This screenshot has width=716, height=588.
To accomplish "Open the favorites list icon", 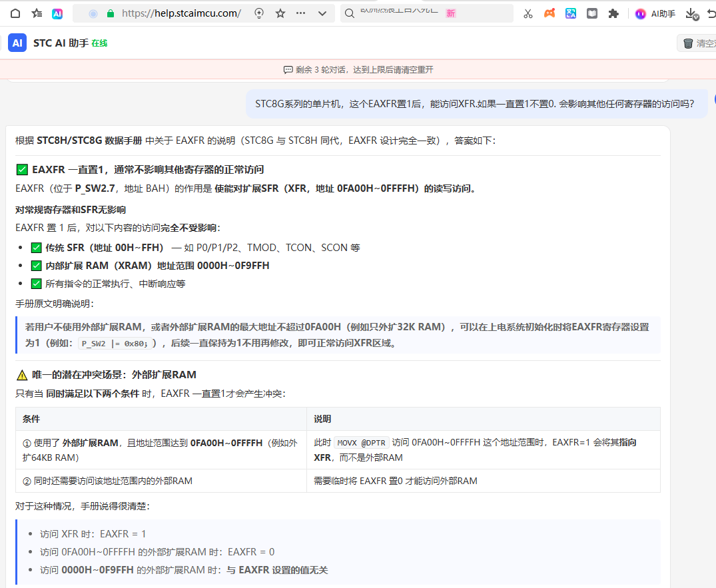I will tap(37, 13).
